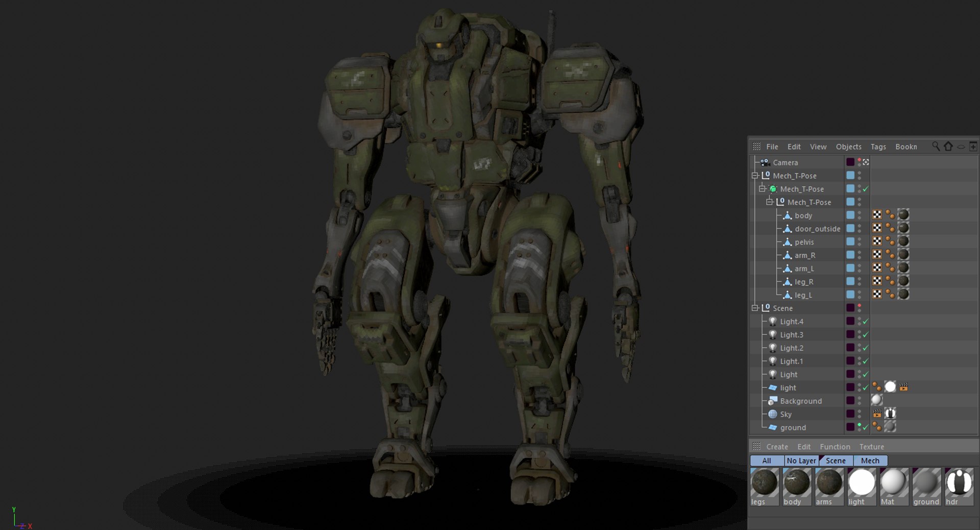Click the plus panel icon in Object Manager header
This screenshot has height=530, width=980.
[973, 146]
